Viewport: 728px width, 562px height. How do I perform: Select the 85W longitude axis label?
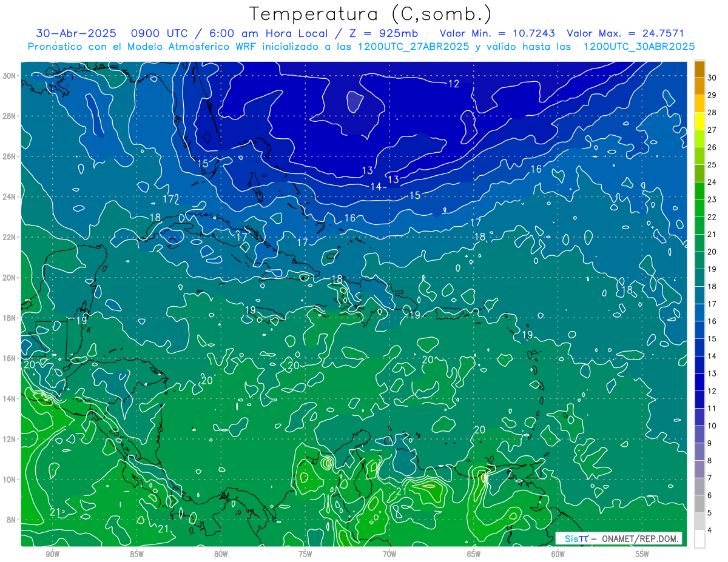(136, 554)
